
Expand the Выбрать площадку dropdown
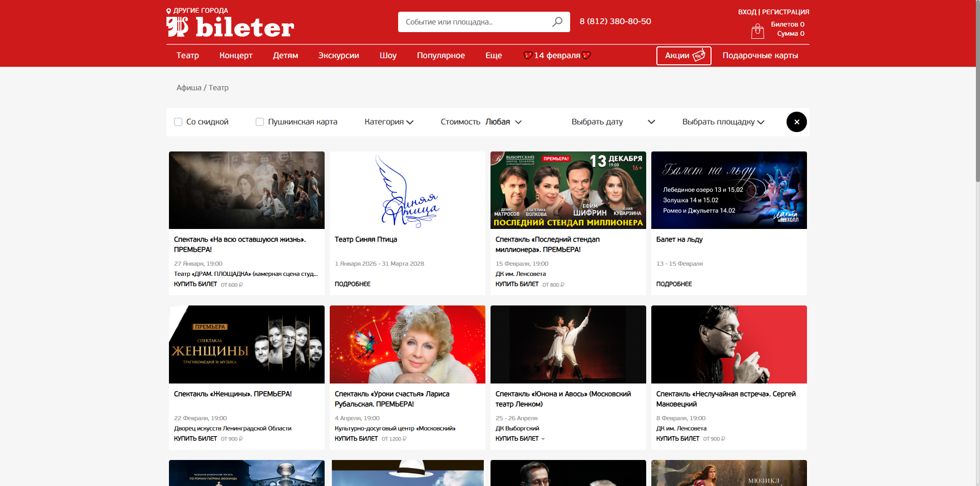tap(723, 122)
